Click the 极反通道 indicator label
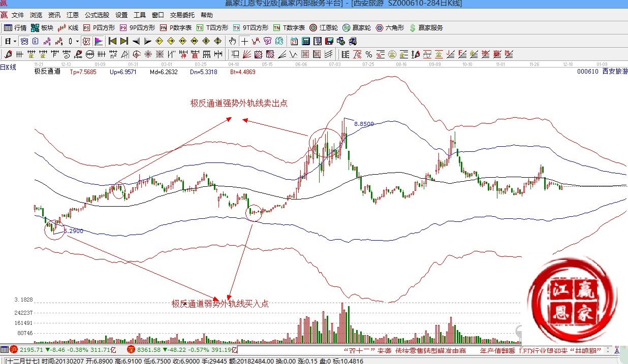The height and width of the screenshot is (364, 628). (x=47, y=72)
